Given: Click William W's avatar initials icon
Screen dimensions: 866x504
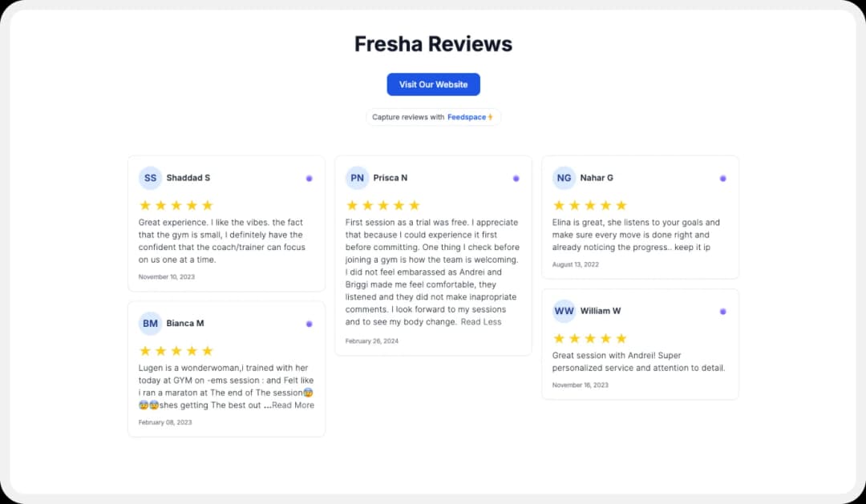Looking at the screenshot, I should coord(564,311).
